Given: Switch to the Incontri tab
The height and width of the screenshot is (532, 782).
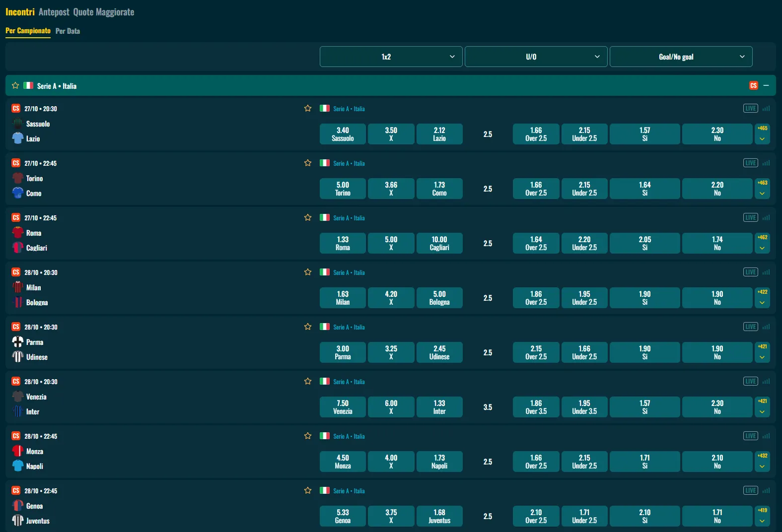Looking at the screenshot, I should click(20, 12).
